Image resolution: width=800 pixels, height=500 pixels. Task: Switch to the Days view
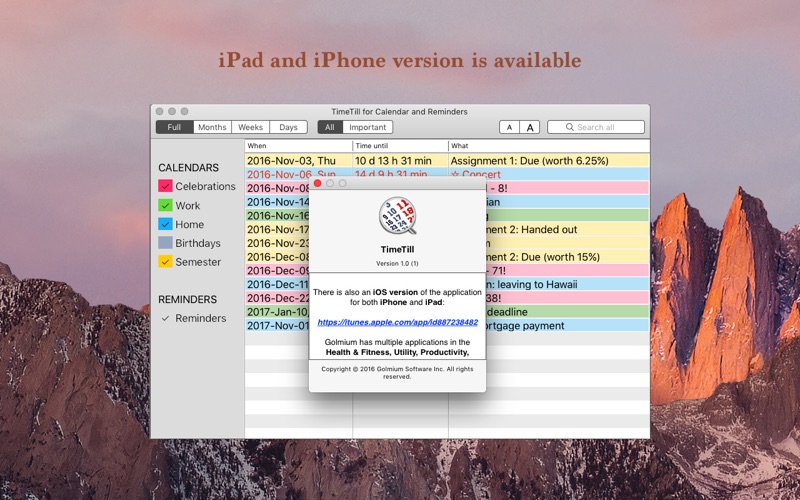(x=288, y=127)
